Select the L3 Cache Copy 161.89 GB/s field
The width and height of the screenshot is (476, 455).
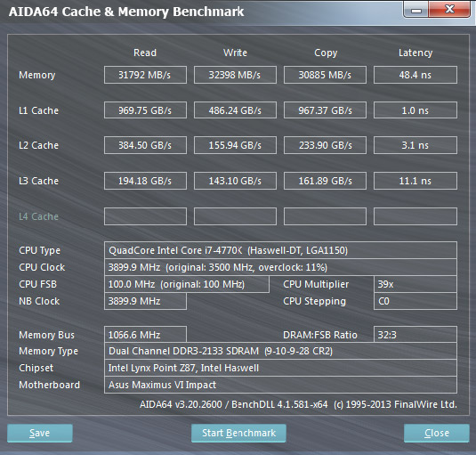pos(325,181)
